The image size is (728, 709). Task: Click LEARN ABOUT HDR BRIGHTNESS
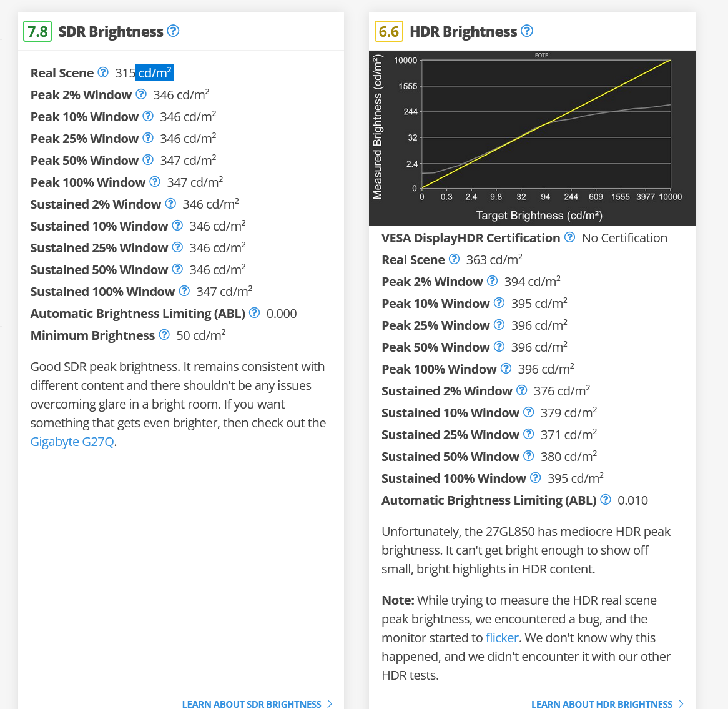pos(601,704)
